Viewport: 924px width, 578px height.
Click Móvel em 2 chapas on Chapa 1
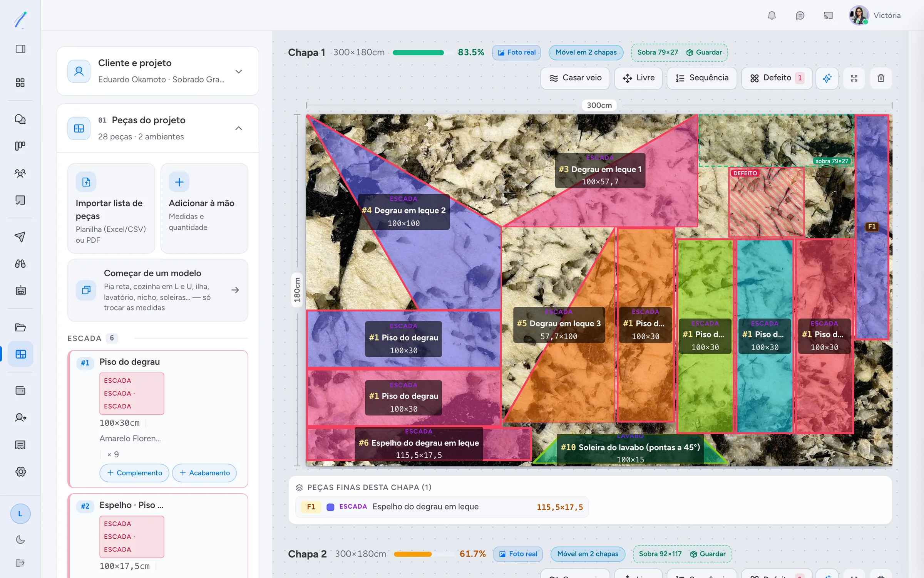[586, 52]
